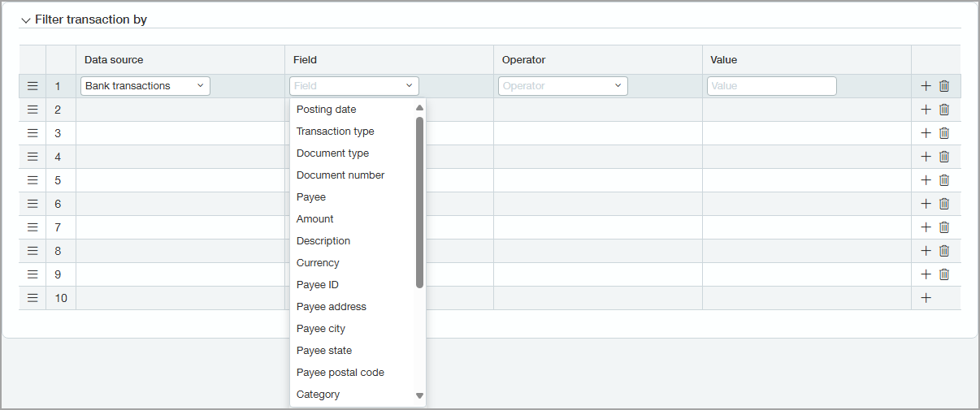Screen dimensions: 980x410
Task: Select Category option in the field list
Action: pyautogui.click(x=318, y=395)
